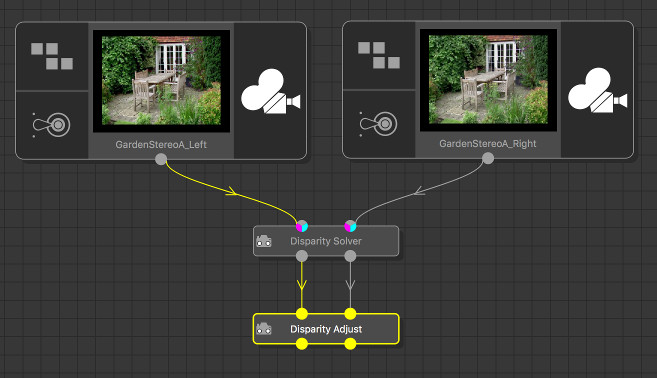Screen dimensions: 657x378
Task: Click the tracker target icon on GardenStereoA_Left node
Action: [x=52, y=124]
